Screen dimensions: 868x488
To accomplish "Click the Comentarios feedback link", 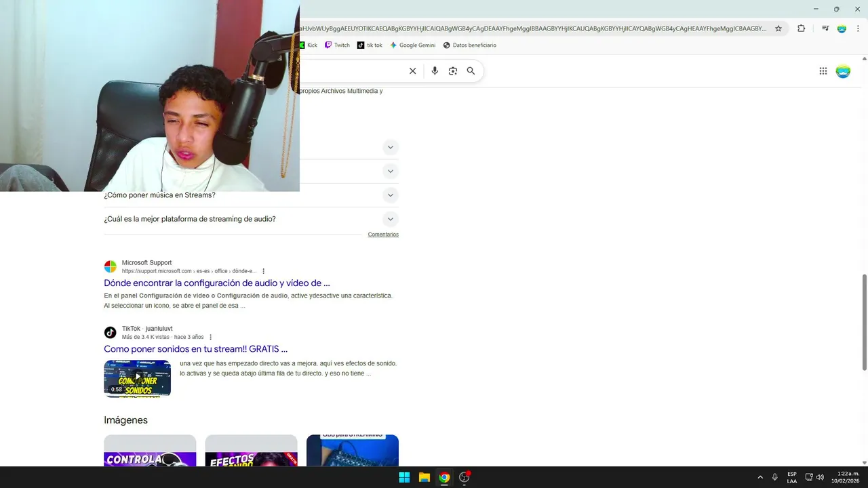I will pyautogui.click(x=383, y=235).
